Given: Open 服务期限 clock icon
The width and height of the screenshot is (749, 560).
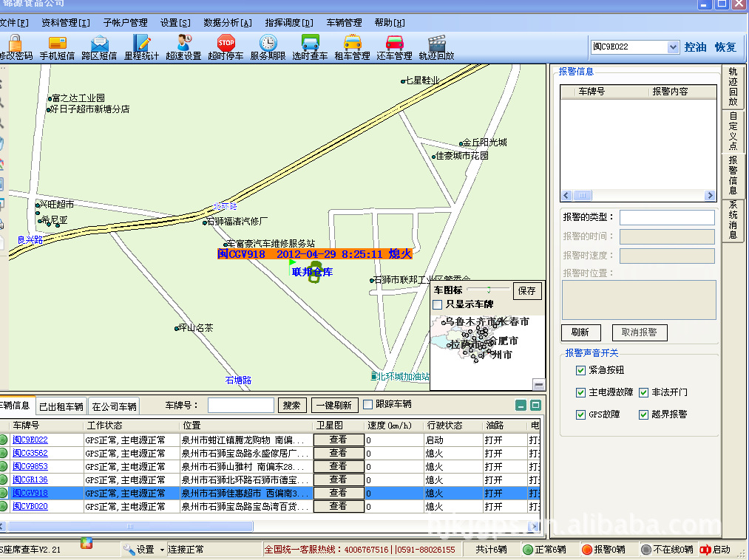Looking at the screenshot, I should click(x=268, y=47).
